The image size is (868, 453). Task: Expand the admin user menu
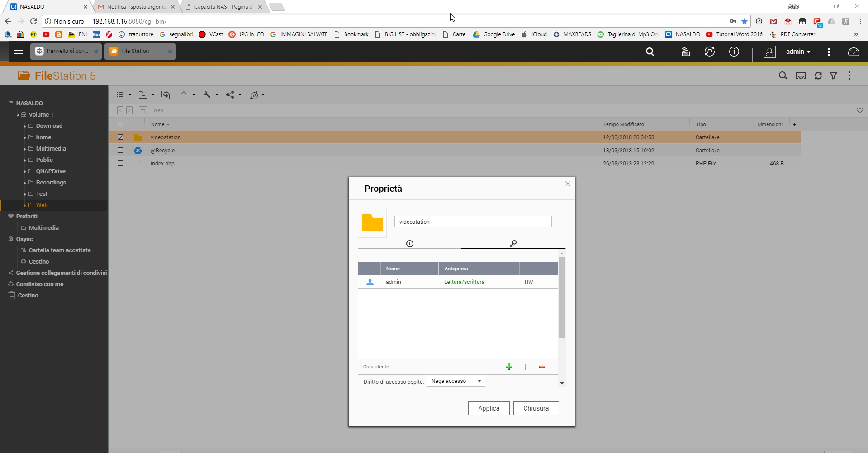point(798,52)
